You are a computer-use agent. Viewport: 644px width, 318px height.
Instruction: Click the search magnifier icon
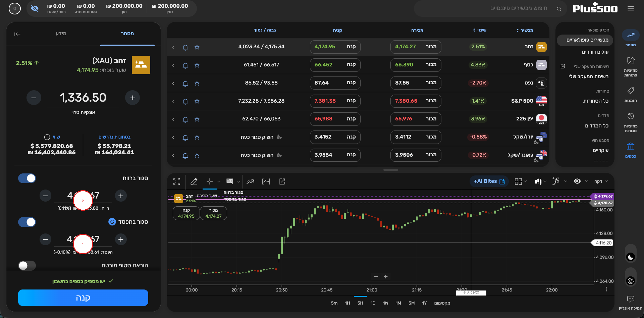(559, 9)
